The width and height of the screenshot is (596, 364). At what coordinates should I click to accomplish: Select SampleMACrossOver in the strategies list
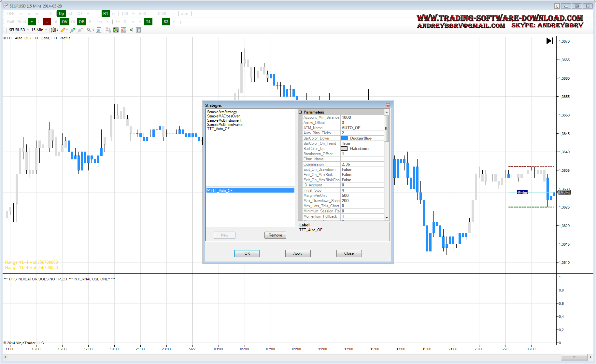[223, 116]
